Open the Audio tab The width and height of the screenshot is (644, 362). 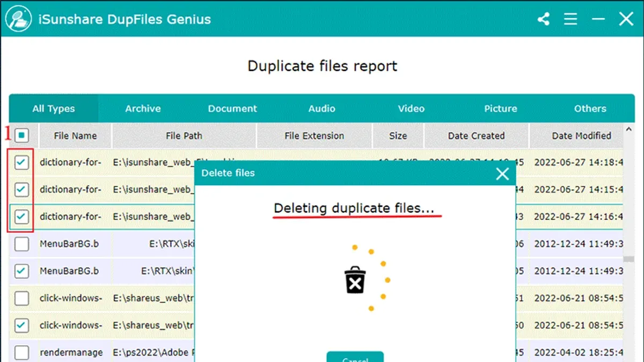tap(322, 108)
